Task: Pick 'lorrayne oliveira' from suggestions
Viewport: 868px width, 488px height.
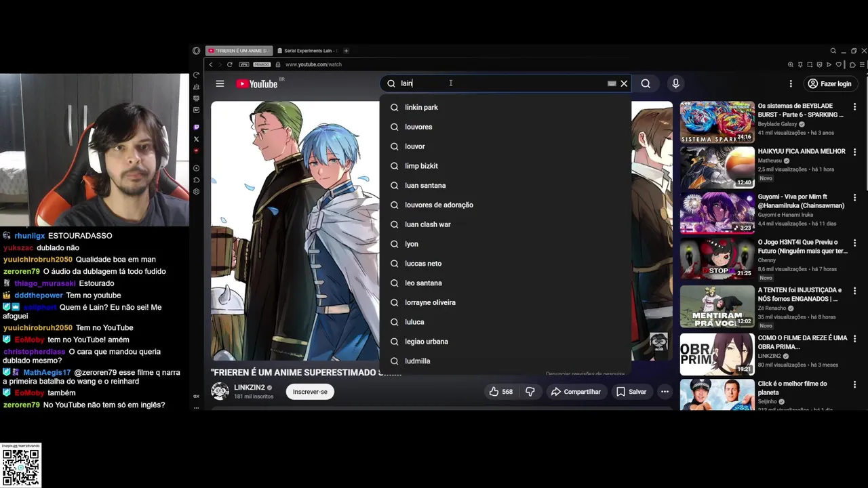Action: (x=505, y=302)
